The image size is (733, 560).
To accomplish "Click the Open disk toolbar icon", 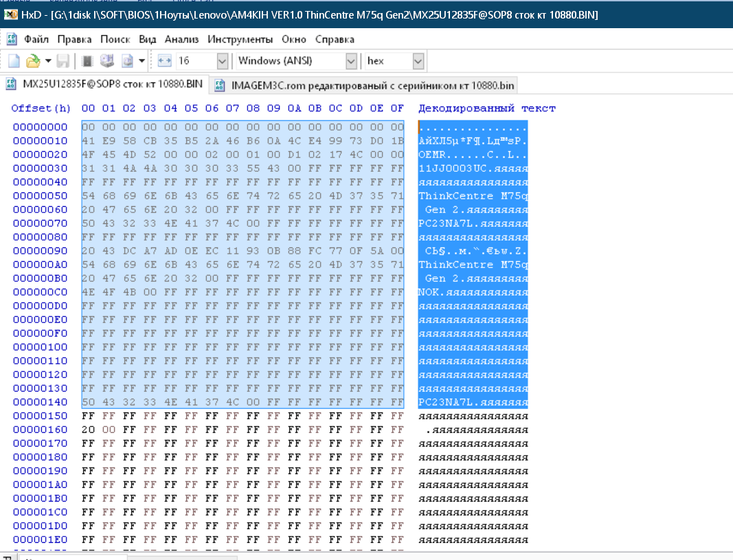I will (x=107, y=60).
